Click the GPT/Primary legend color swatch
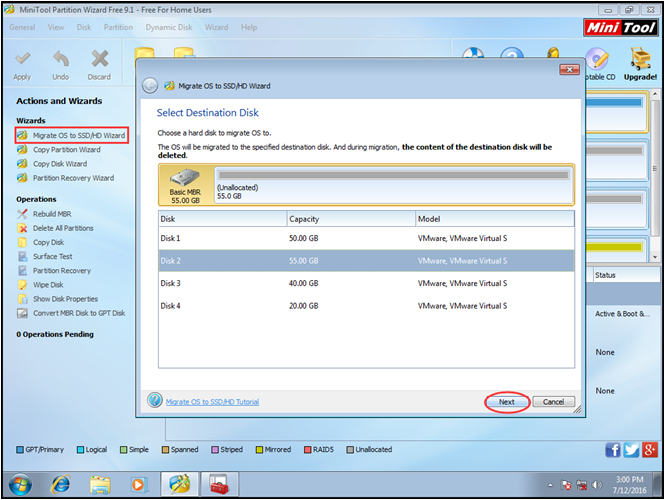This screenshot has width=665, height=500. (20, 450)
